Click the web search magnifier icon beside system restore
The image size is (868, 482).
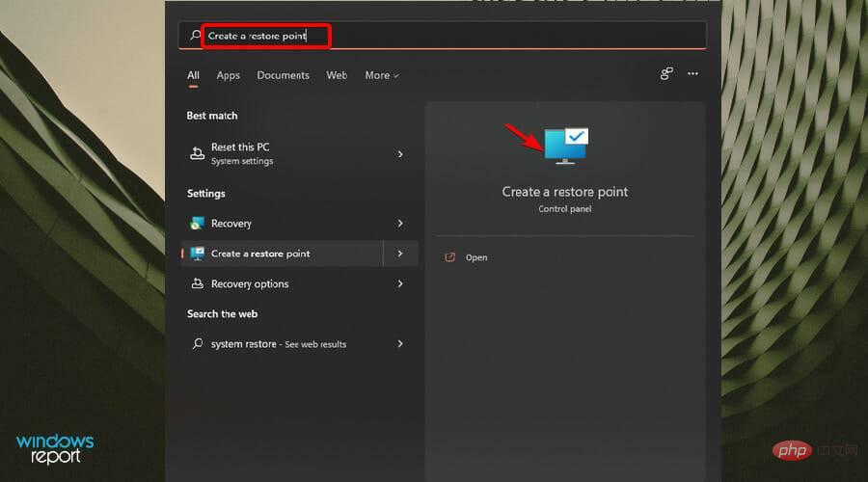pyautogui.click(x=197, y=343)
